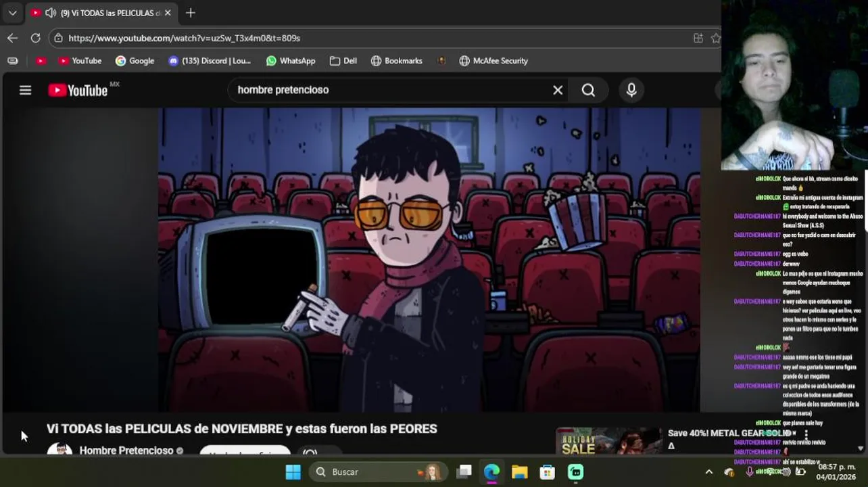The image size is (868, 487).
Task: Open the unlabeled red YouTube bookmark icon
Action: (41, 61)
